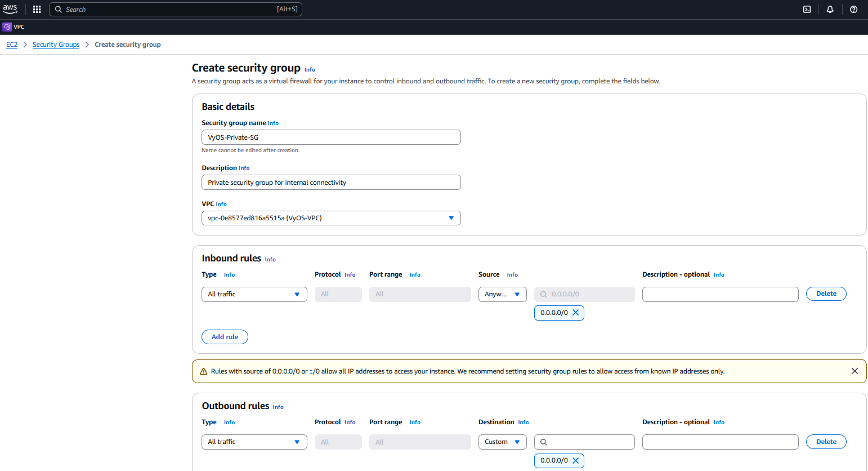Open the inbound rule Type dropdown
The image size is (868, 471).
pyautogui.click(x=254, y=294)
